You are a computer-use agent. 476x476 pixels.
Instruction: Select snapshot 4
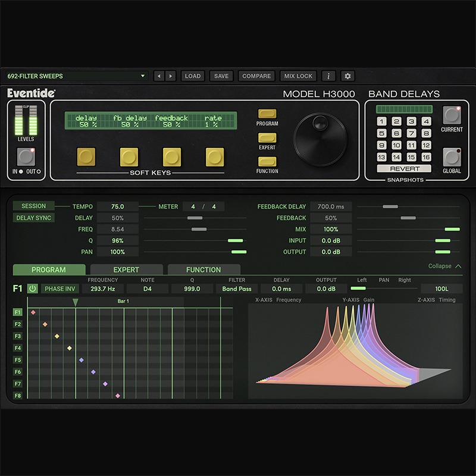pyautogui.click(x=426, y=121)
